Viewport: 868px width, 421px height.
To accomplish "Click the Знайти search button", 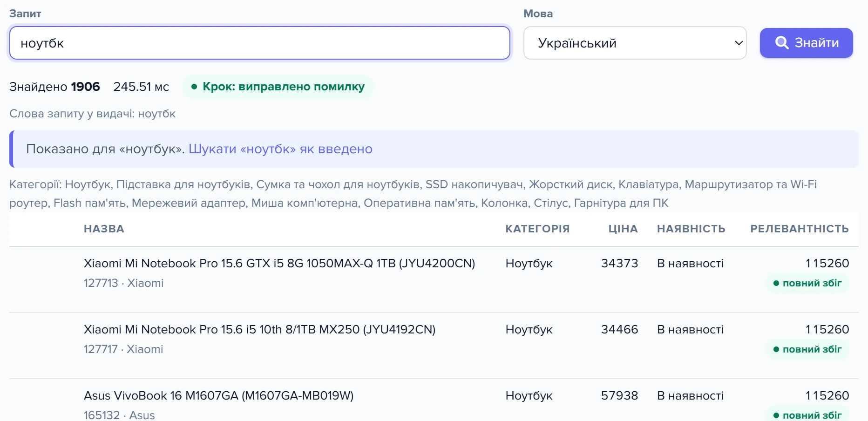I will (x=807, y=43).
